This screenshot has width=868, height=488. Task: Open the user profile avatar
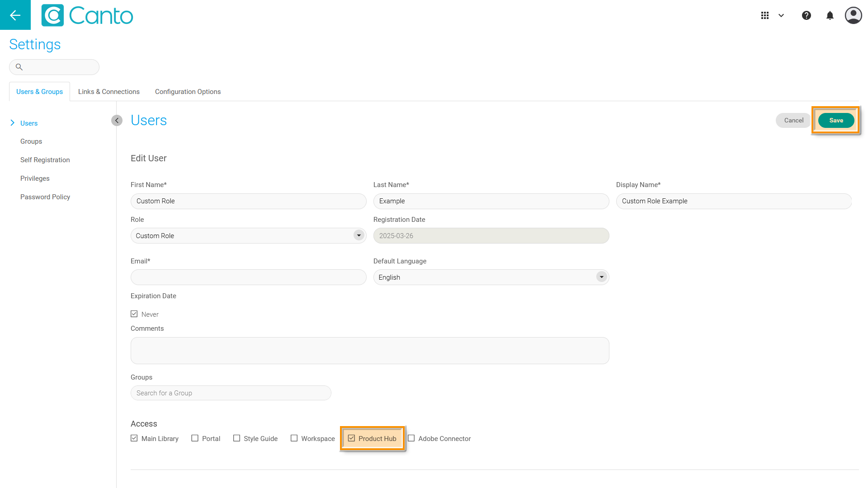pyautogui.click(x=854, y=15)
